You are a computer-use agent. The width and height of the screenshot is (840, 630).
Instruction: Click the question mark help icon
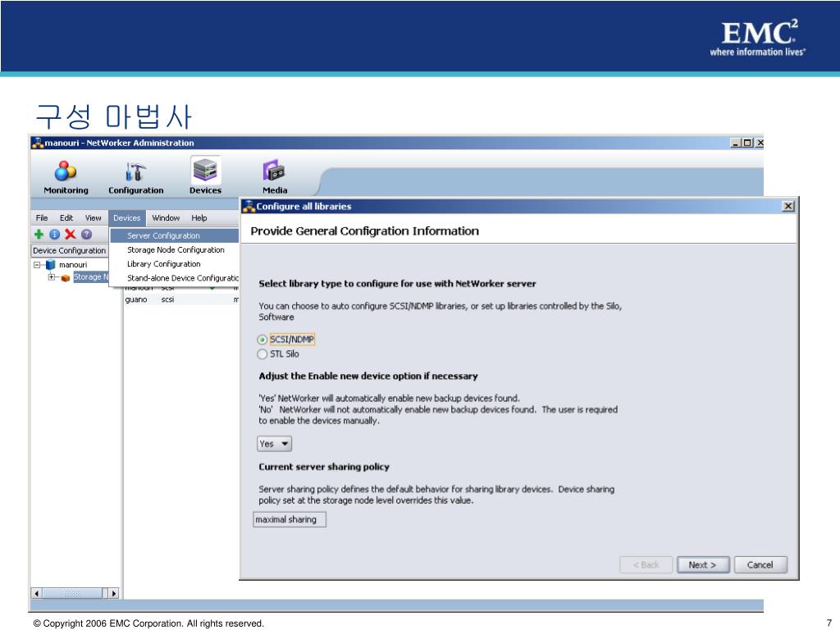coord(86,234)
